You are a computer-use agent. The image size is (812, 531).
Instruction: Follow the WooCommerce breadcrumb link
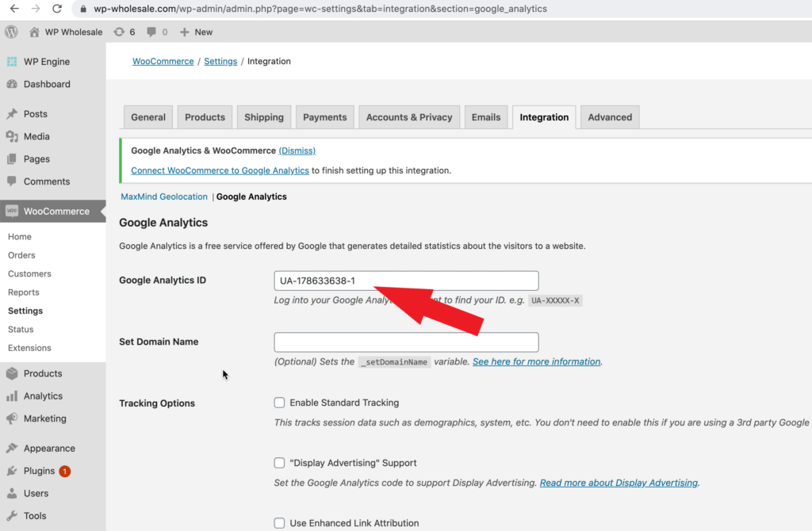(163, 61)
